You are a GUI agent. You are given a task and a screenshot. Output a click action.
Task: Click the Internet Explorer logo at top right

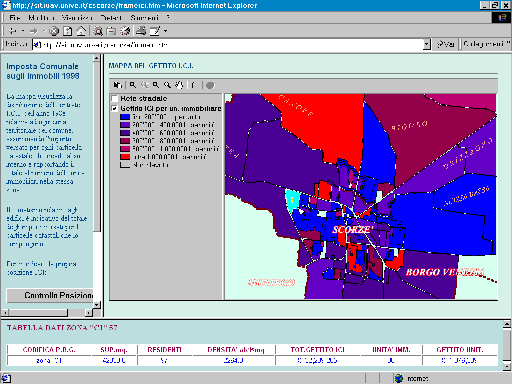pos(502,17)
